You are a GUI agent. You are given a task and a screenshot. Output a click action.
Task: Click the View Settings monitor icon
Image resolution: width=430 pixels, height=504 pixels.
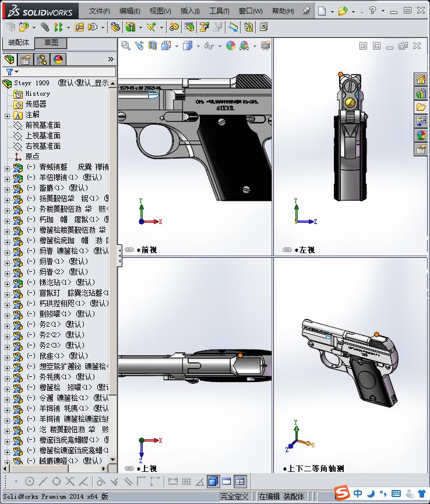(x=265, y=45)
